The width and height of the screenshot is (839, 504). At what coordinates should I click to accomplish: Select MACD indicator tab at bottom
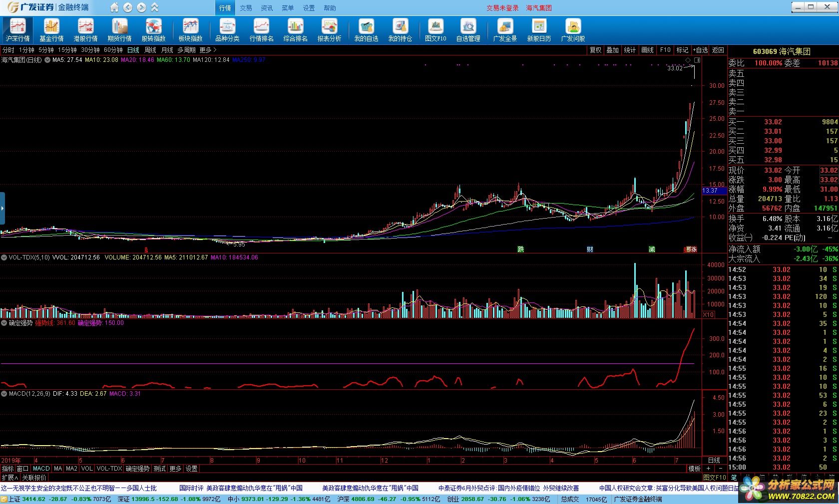[x=41, y=469]
